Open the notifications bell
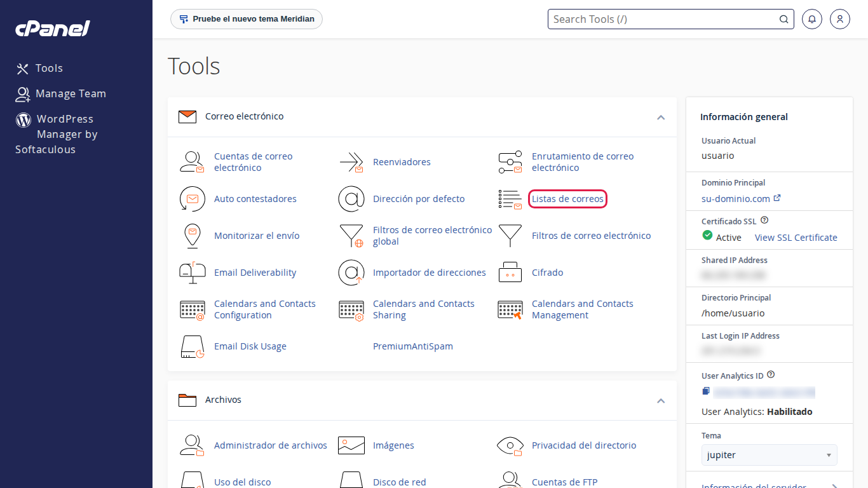The width and height of the screenshot is (868, 488). [812, 19]
